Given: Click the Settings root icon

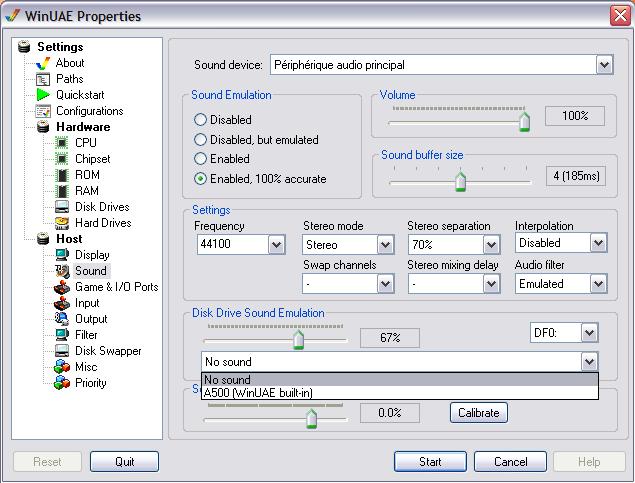Looking at the screenshot, I should point(24,47).
